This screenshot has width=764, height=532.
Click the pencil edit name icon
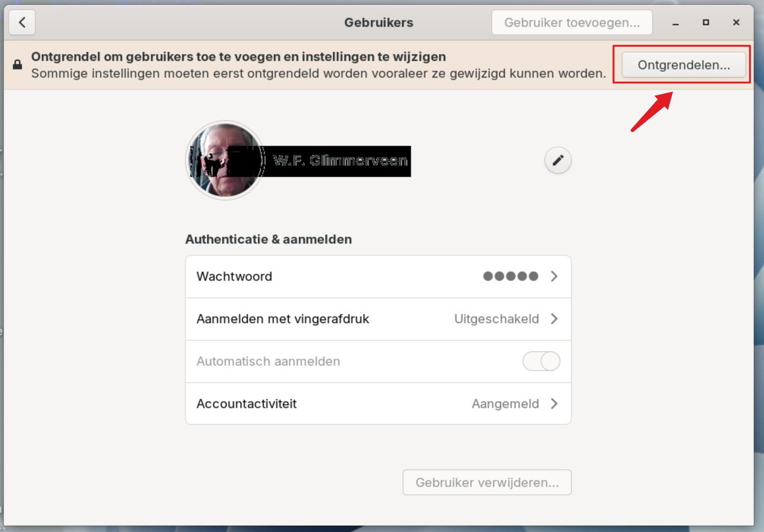tap(557, 160)
